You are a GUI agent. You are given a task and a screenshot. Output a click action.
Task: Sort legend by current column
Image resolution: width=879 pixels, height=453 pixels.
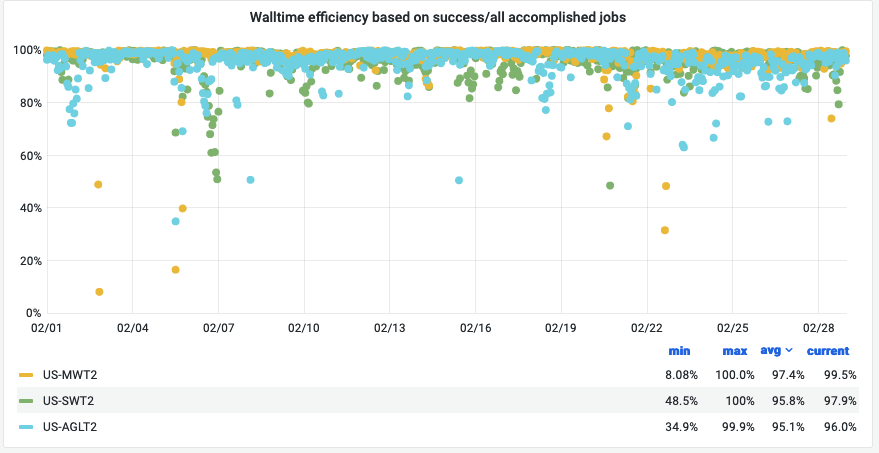click(x=829, y=351)
